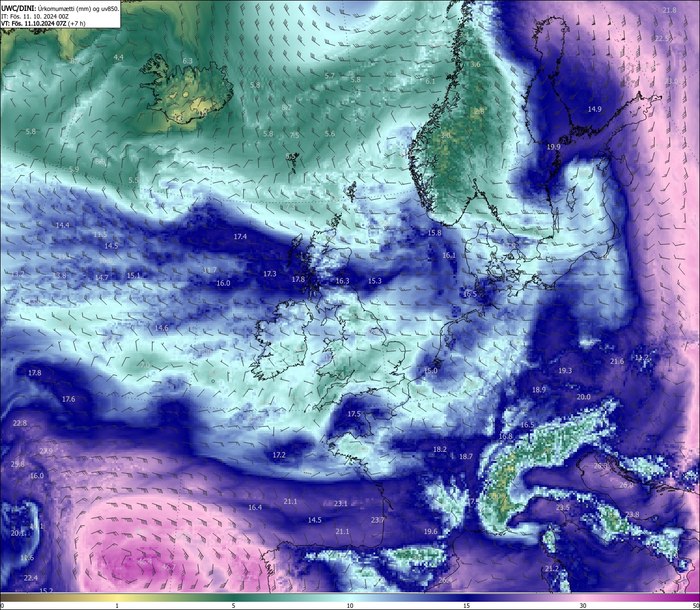
Task: Click the 23.1 value in Bay of Biscay
Action: (341, 504)
